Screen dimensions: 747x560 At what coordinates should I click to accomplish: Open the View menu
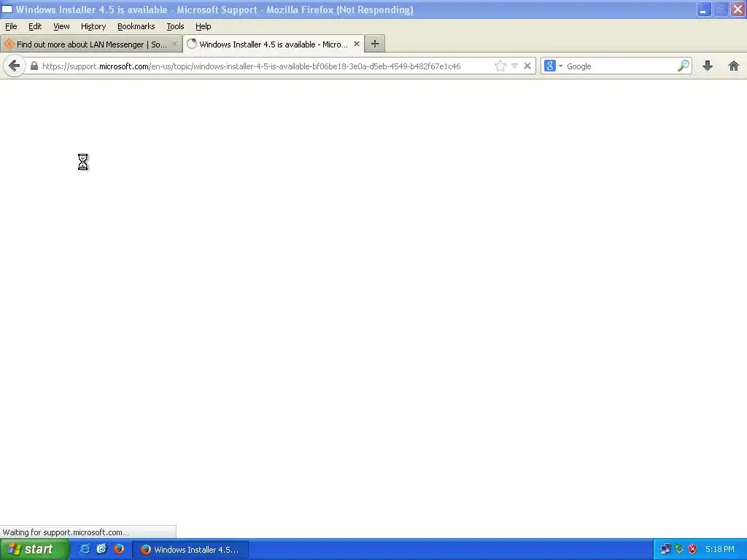click(x=61, y=26)
